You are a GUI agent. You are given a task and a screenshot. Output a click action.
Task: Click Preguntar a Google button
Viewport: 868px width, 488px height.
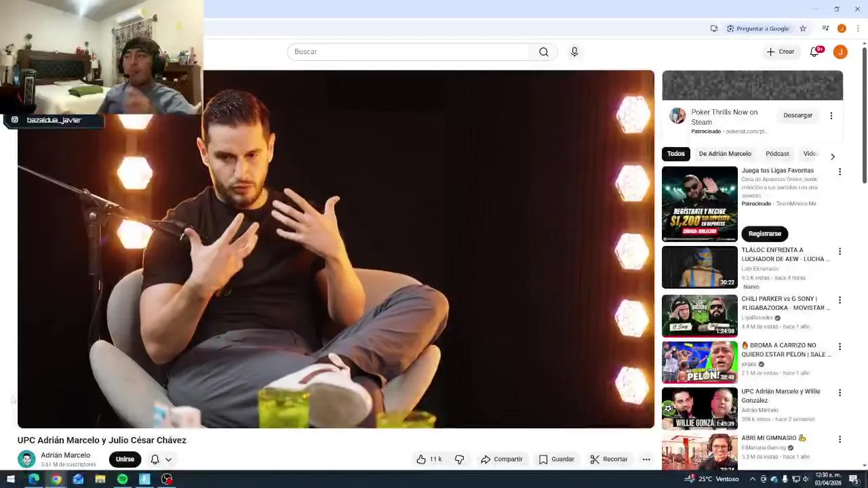click(758, 28)
